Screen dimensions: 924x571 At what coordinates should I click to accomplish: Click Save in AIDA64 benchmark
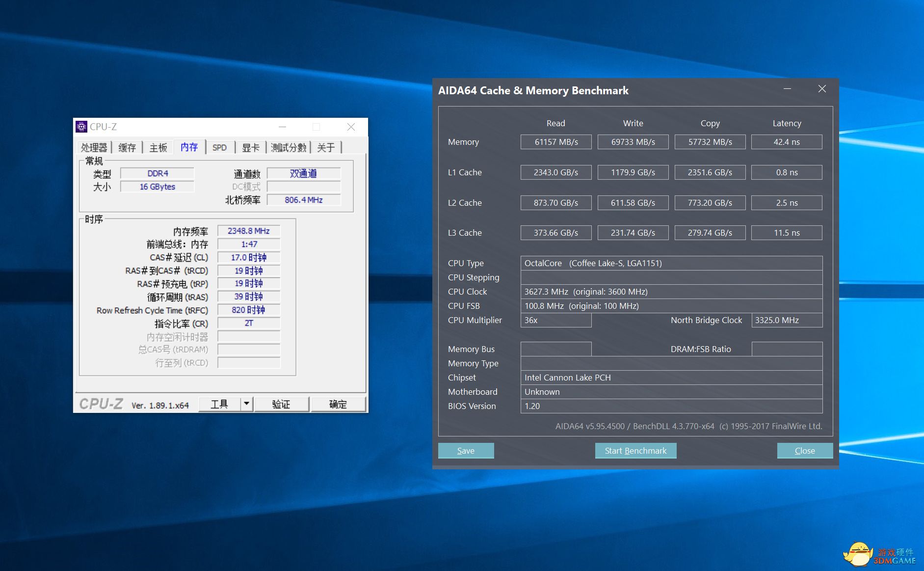point(466,451)
